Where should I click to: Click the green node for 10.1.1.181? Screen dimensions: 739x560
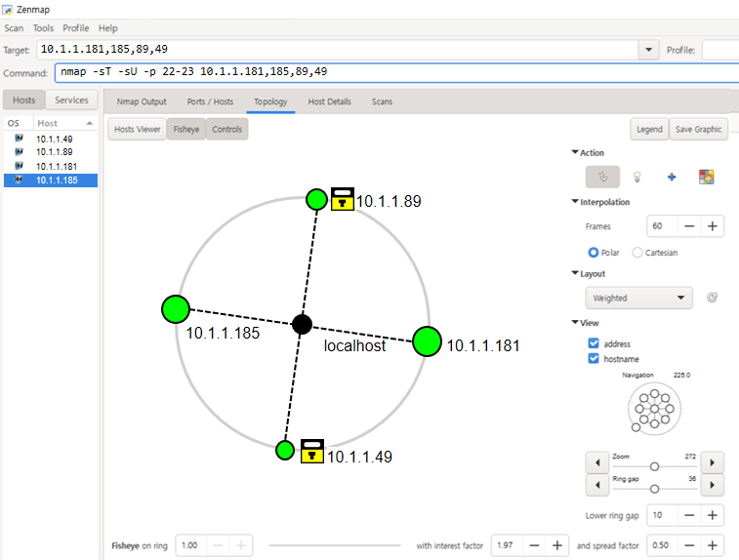(427, 341)
